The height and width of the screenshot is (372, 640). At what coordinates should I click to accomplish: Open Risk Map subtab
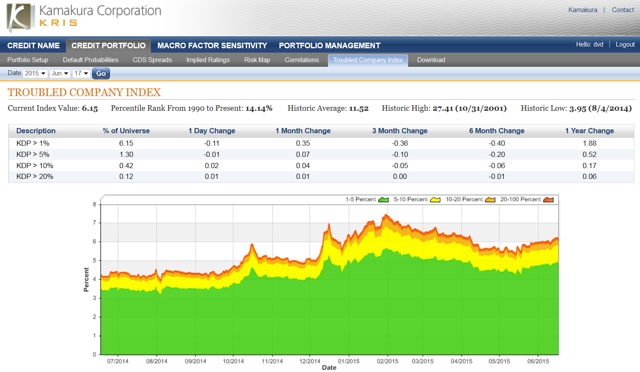(257, 60)
